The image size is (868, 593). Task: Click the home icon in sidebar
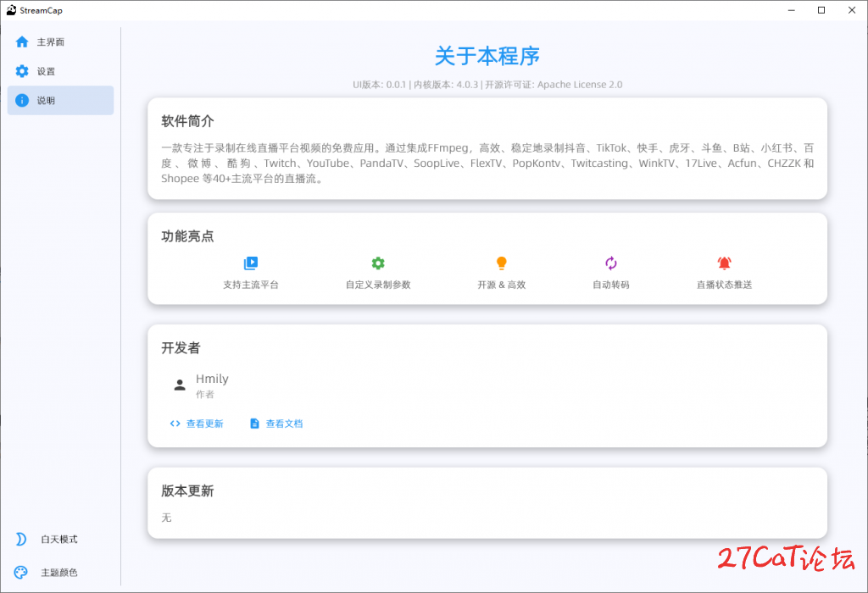[x=22, y=42]
